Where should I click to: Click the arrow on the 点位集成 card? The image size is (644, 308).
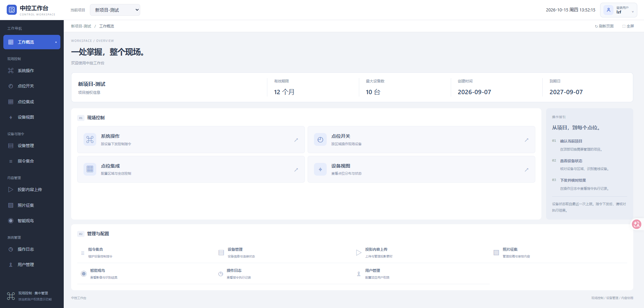pyautogui.click(x=296, y=170)
